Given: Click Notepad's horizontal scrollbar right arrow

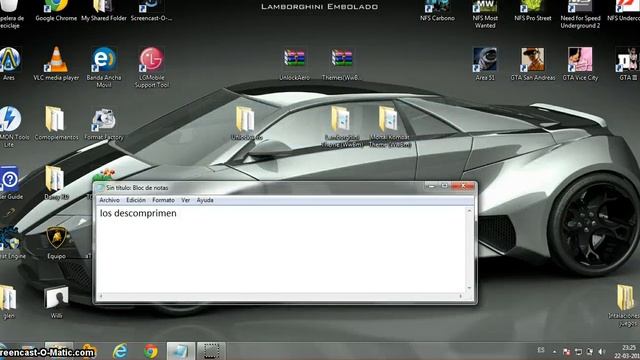Looking at the screenshot, I should (461, 296).
